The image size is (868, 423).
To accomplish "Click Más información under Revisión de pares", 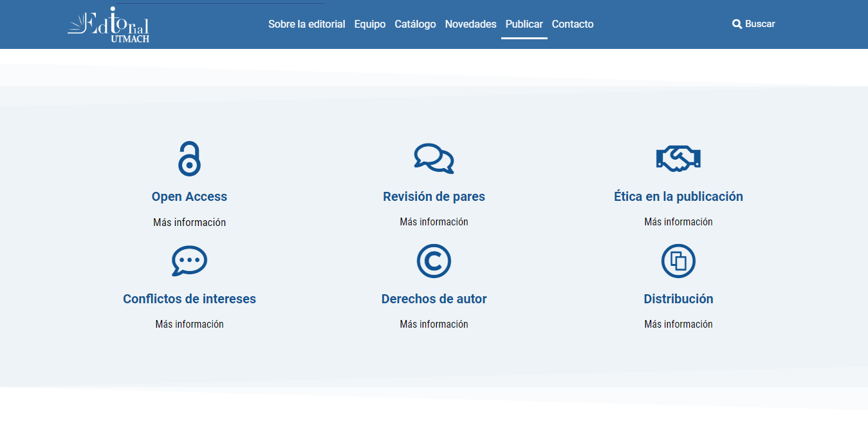I will 434,221.
